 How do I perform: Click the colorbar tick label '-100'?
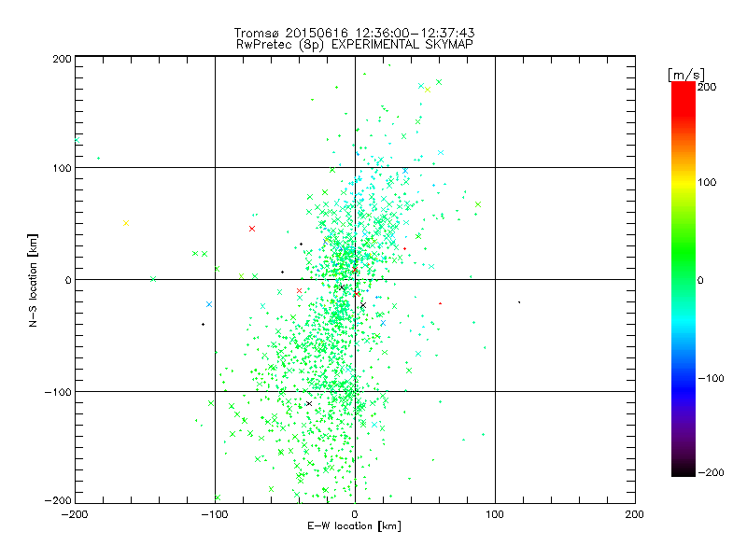click(711, 378)
